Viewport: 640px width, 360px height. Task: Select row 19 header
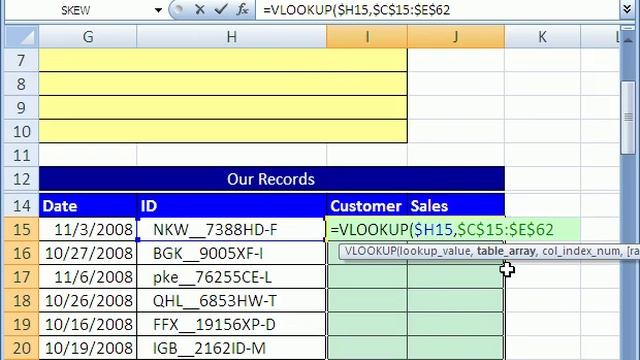(22, 324)
